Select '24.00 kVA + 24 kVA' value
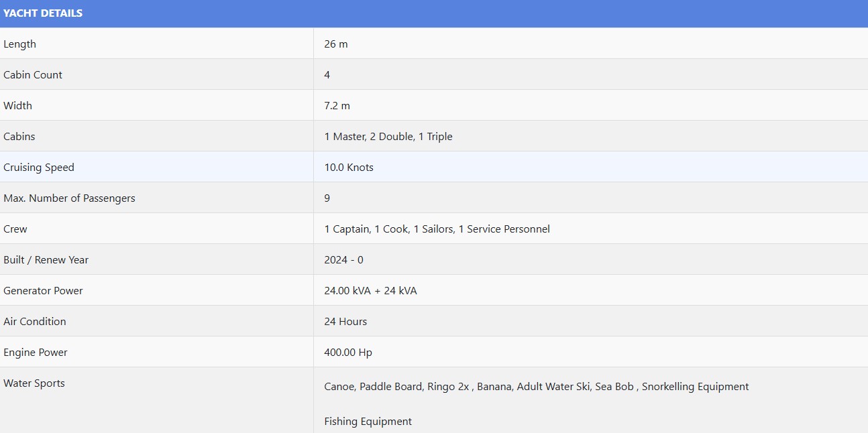Viewport: 868px width, 433px height. click(370, 291)
